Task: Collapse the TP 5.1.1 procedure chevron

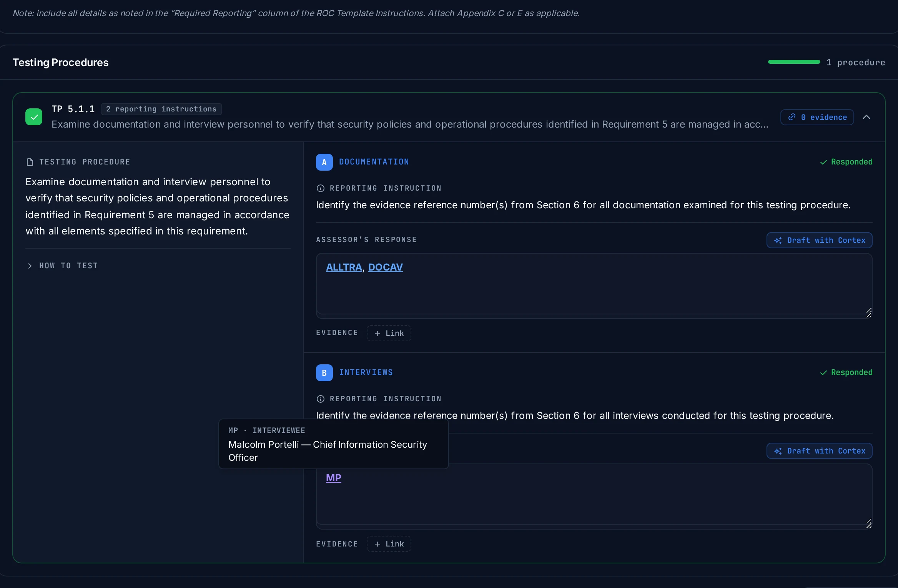Action: [x=866, y=117]
